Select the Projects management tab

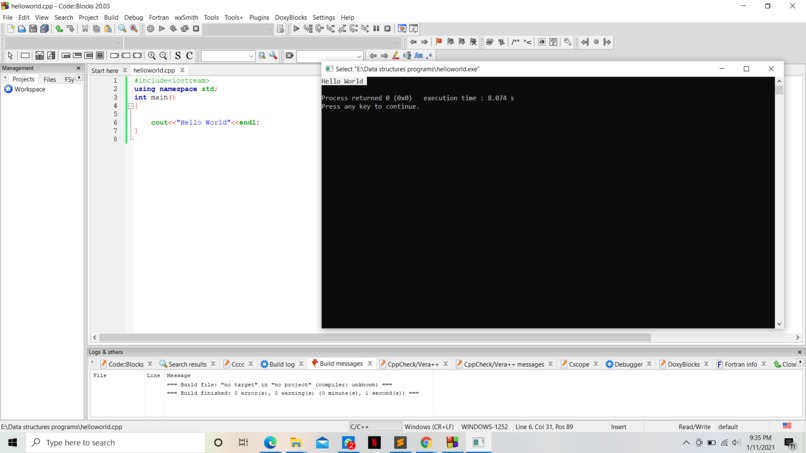point(23,79)
